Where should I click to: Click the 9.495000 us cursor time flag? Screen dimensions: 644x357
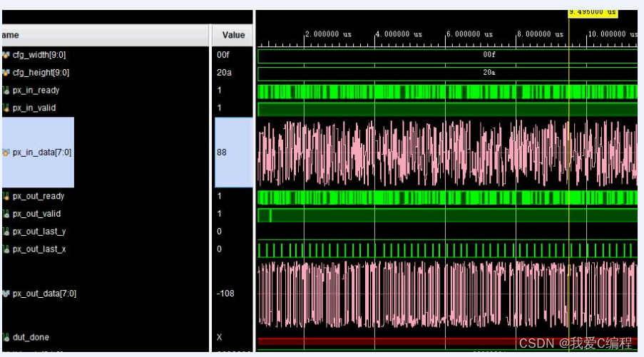[x=591, y=13]
